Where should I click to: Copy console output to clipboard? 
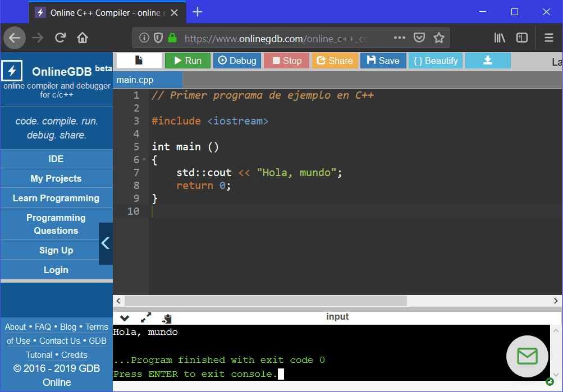pyautogui.click(x=166, y=318)
